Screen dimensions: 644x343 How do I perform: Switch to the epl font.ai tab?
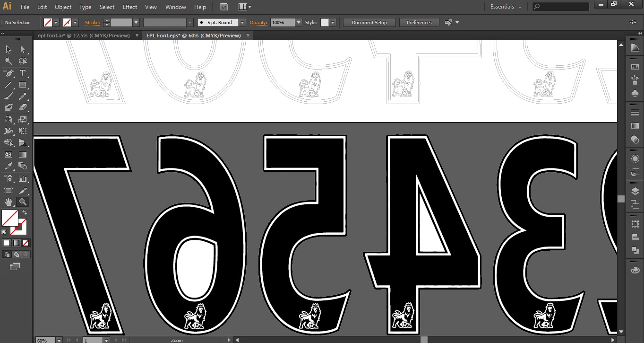click(84, 35)
